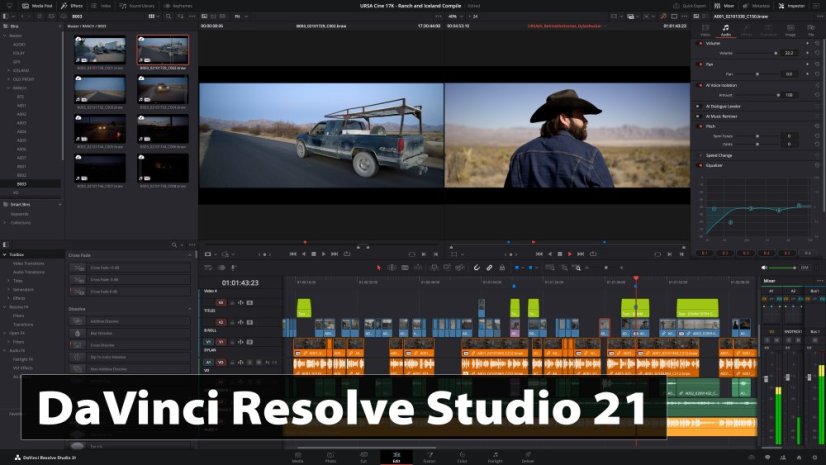Reset the Volume section
The image size is (826, 465).
(x=818, y=43)
